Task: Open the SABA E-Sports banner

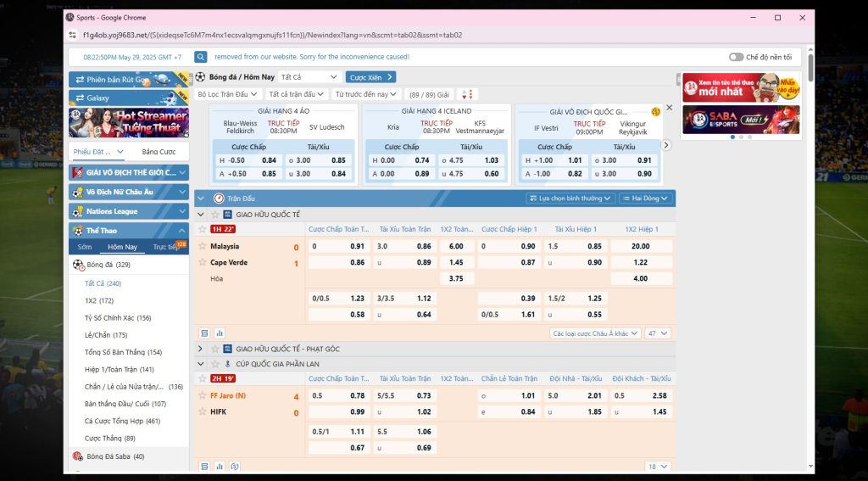Action: pyautogui.click(x=741, y=120)
